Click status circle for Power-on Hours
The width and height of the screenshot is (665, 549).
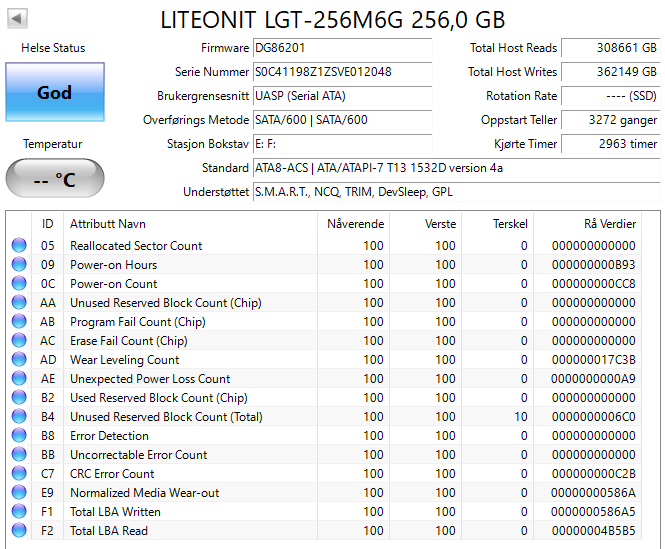[x=19, y=264]
